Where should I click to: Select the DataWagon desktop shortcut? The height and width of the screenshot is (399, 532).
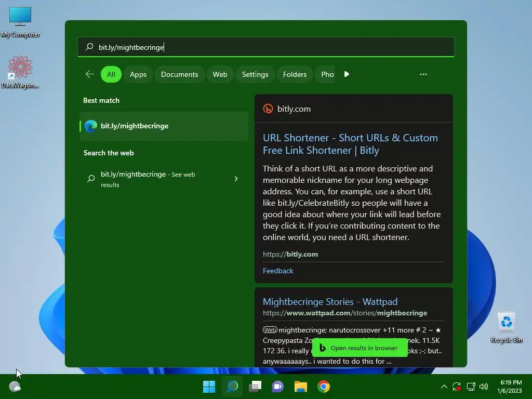20,72
